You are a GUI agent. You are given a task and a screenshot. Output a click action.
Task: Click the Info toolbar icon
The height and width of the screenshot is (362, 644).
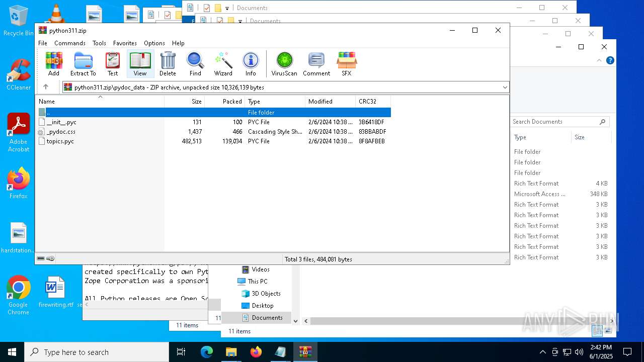pyautogui.click(x=251, y=64)
